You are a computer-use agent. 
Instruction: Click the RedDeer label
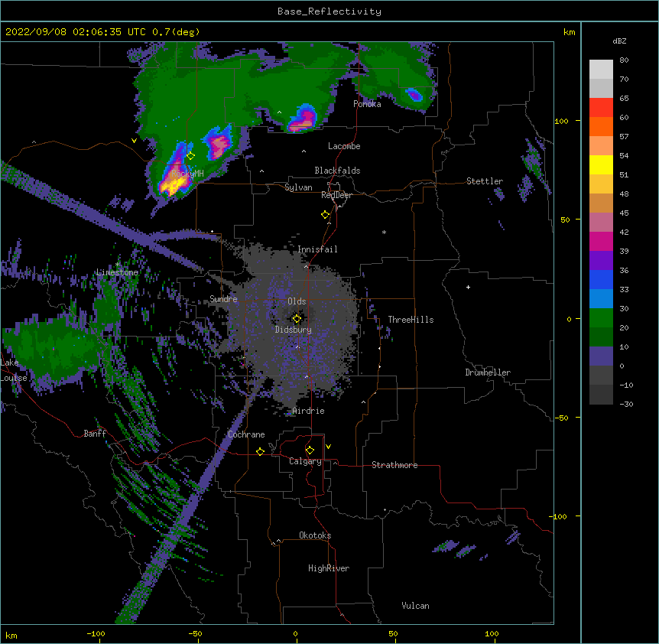tap(336, 195)
